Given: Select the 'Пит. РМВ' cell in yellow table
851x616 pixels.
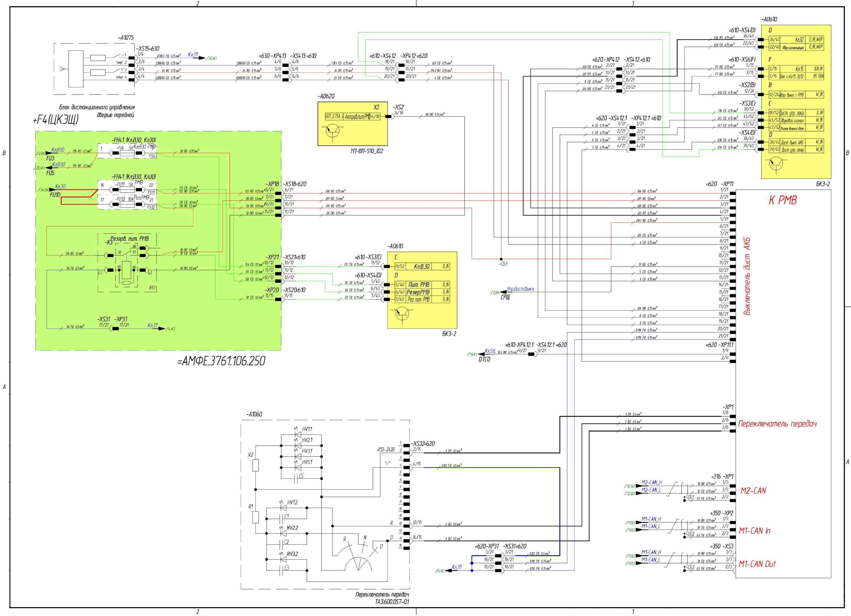Looking at the screenshot, I should click(419, 285).
